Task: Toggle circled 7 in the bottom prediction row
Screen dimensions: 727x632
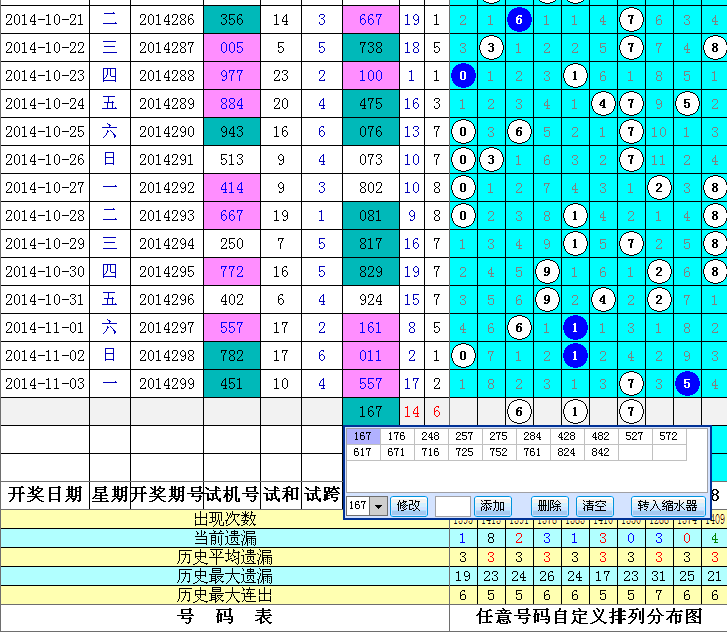Action: [x=630, y=411]
